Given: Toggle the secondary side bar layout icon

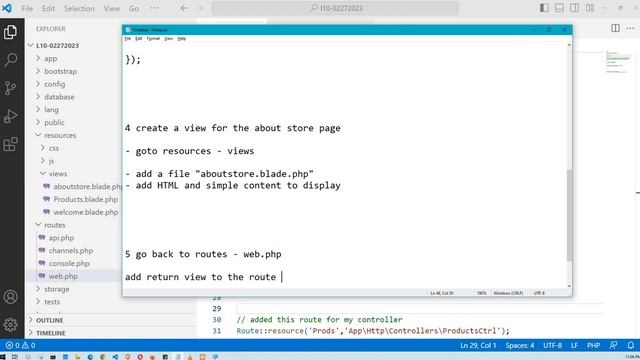Looking at the screenshot, I should 574,8.
